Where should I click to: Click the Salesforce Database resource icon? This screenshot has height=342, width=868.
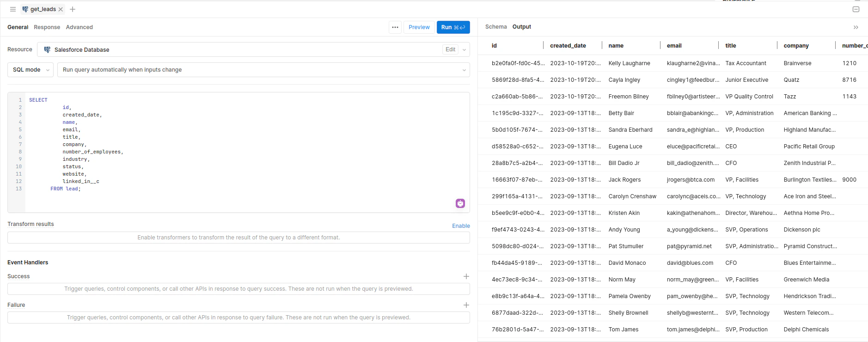click(47, 49)
